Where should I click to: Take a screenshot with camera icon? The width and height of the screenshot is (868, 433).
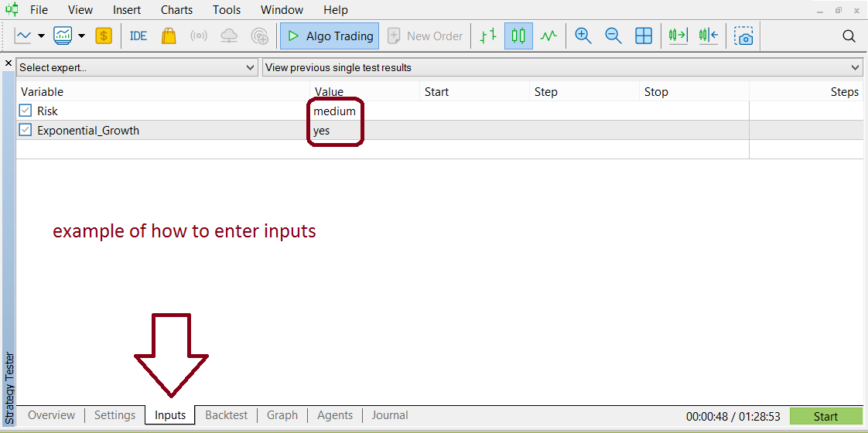[x=744, y=36]
